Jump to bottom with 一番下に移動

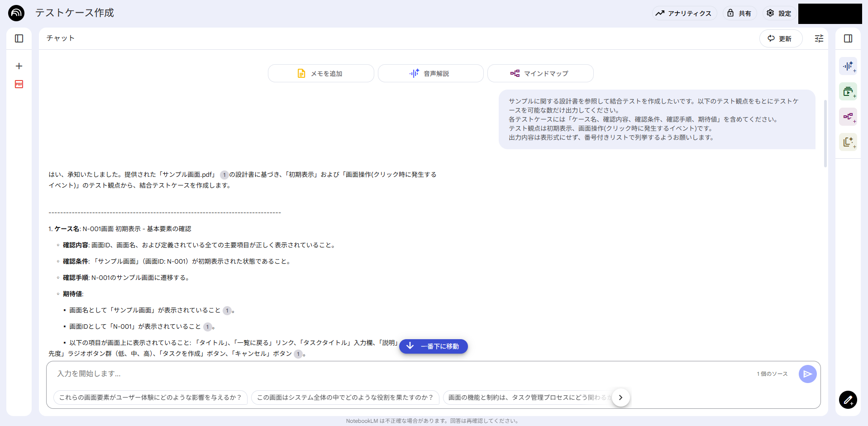click(x=434, y=346)
